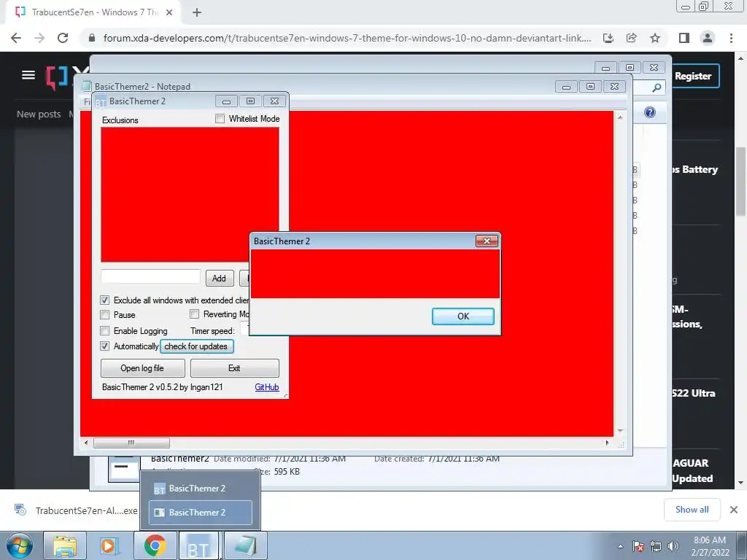Go back in Chrome
This screenshot has width=747, height=560.
pyautogui.click(x=16, y=38)
